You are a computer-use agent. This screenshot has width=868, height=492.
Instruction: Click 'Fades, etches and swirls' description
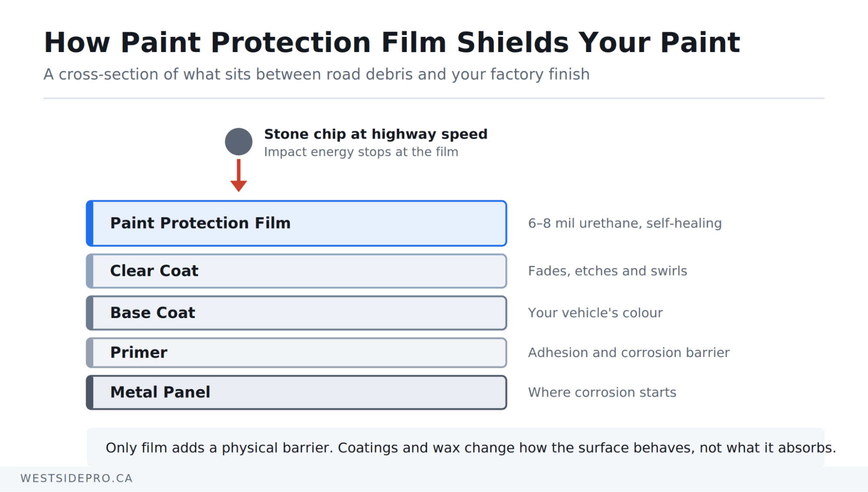coord(607,271)
